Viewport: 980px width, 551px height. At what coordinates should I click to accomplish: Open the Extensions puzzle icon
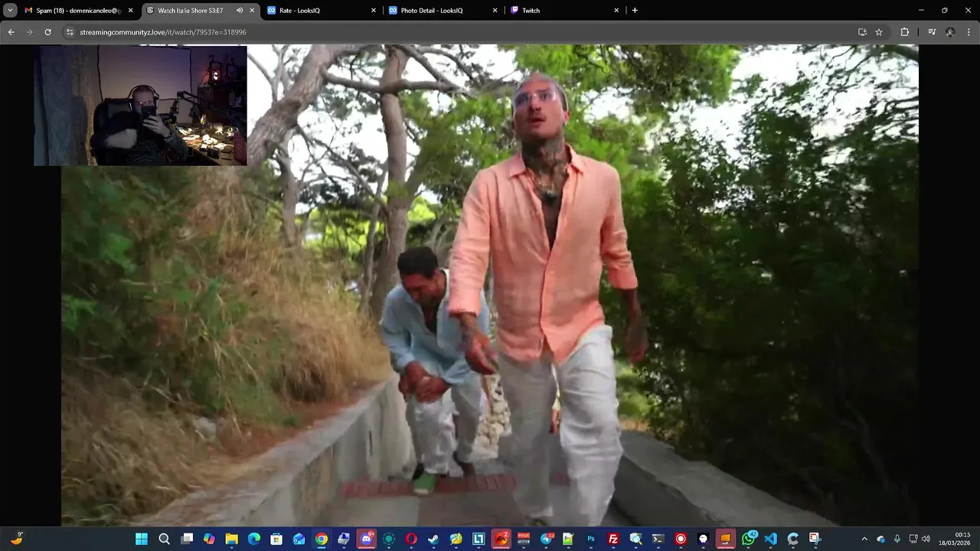tap(904, 32)
